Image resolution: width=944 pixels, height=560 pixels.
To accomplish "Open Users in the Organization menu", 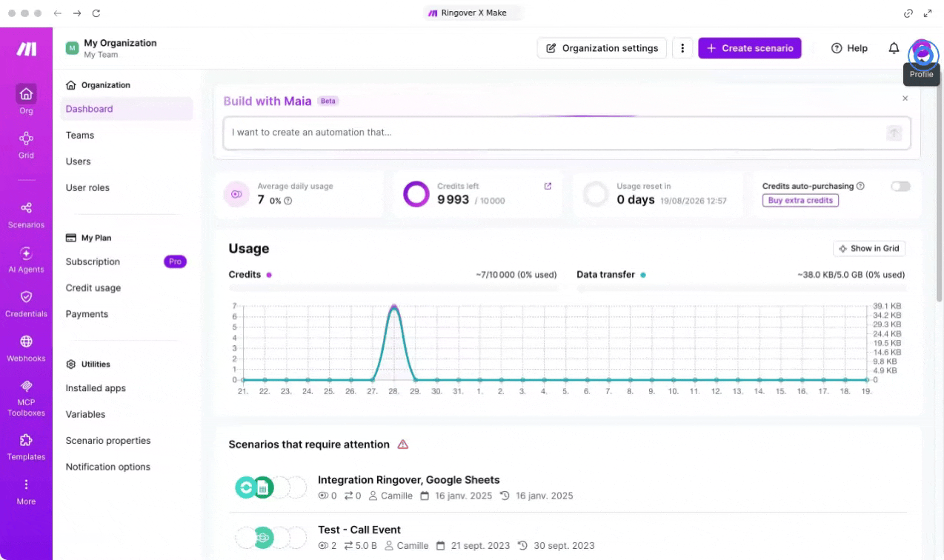I will tap(79, 161).
